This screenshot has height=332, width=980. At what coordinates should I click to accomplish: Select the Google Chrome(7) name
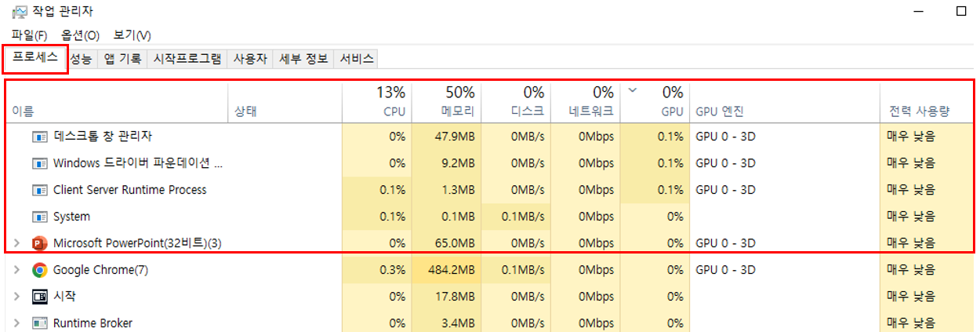[x=100, y=270]
